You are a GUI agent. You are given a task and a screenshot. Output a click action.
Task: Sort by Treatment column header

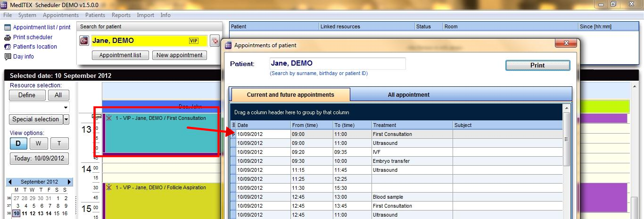click(x=412, y=125)
